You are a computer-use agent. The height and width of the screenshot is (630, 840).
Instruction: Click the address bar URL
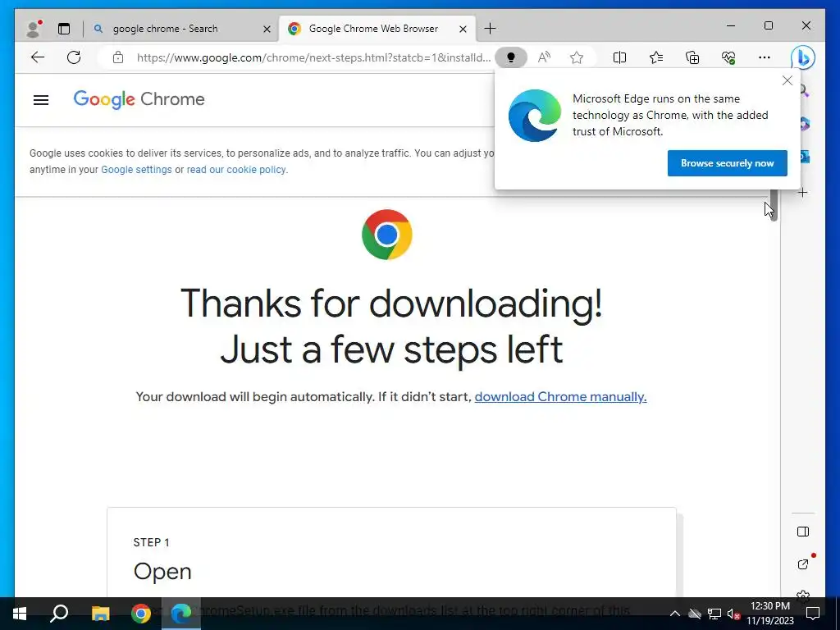click(x=313, y=57)
